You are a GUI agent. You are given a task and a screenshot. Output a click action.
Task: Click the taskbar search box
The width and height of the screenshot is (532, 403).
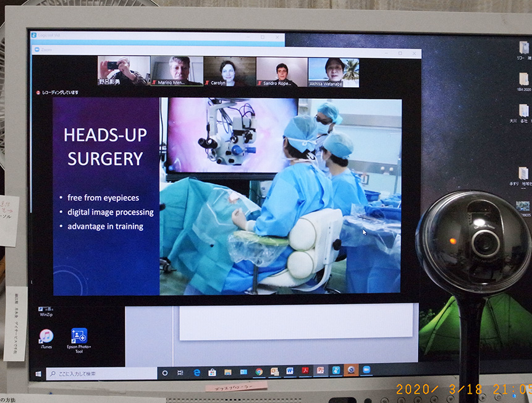101,373
